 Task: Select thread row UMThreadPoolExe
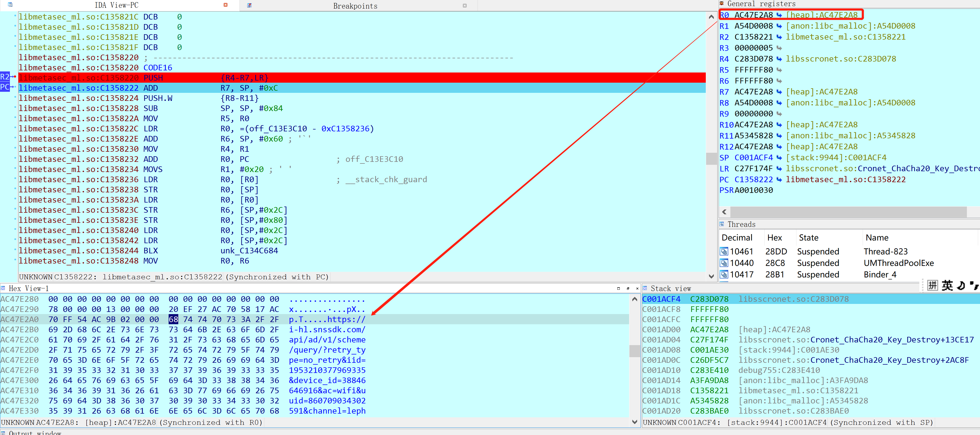(849, 263)
